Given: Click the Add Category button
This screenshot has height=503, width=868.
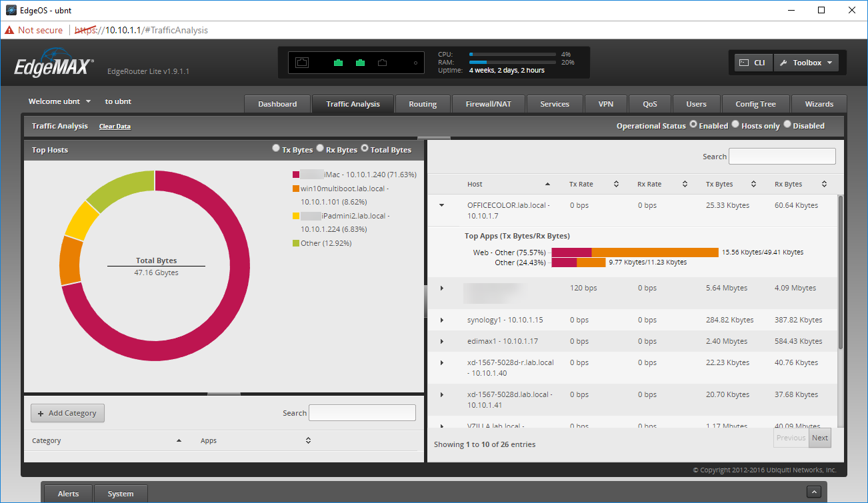Looking at the screenshot, I should (x=67, y=413).
